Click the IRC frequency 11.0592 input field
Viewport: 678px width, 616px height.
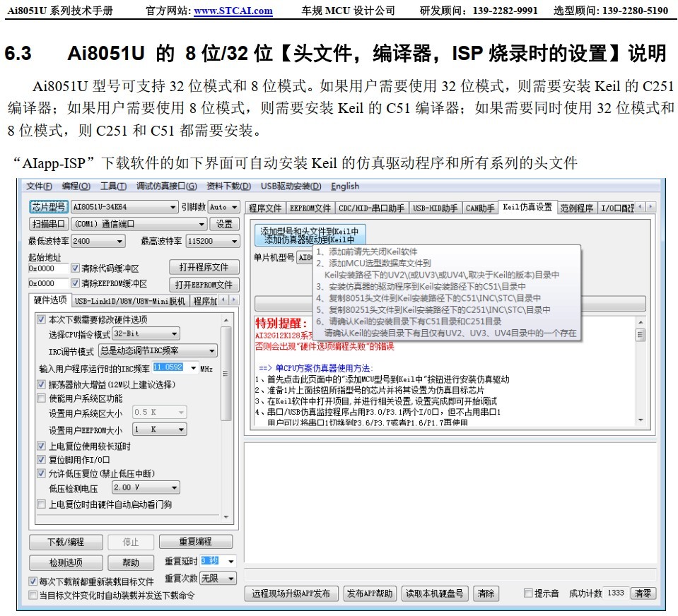[169, 367]
